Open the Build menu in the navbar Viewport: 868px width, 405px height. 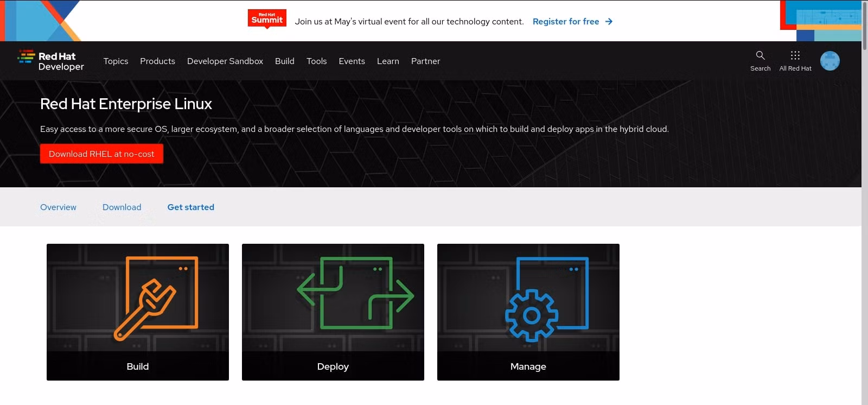click(x=285, y=61)
